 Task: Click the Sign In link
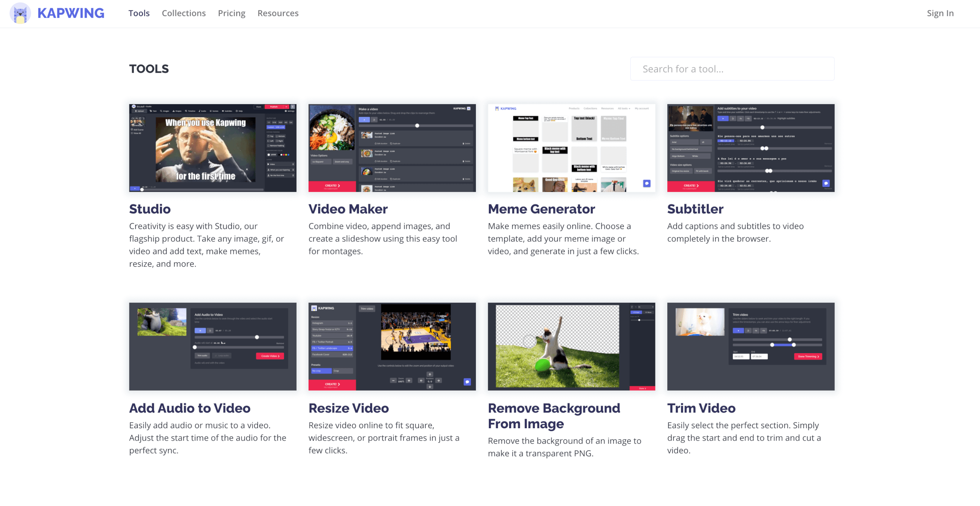tap(940, 13)
